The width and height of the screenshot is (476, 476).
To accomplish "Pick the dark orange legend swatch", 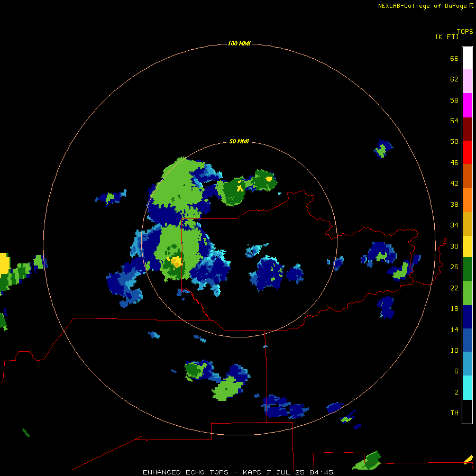I will (x=467, y=176).
